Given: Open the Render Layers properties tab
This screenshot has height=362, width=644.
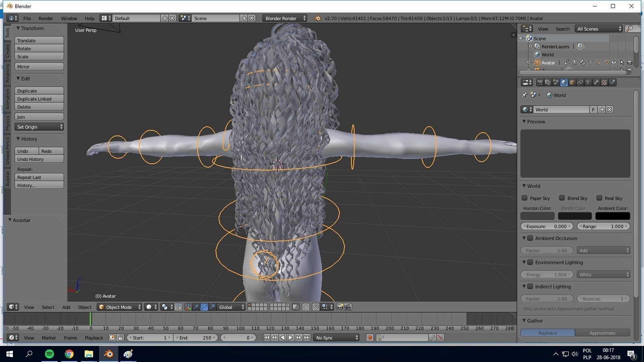Looking at the screenshot, I should [548, 82].
